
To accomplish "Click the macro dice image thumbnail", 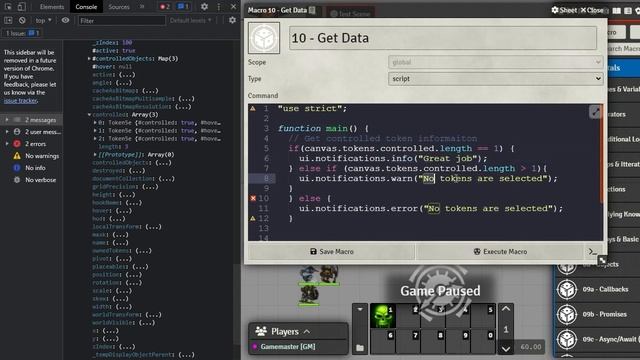I will point(264,38).
